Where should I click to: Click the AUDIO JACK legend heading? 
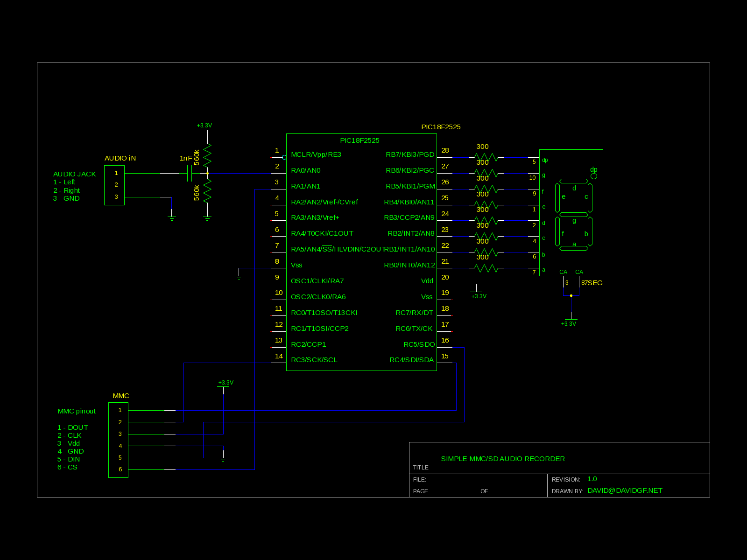click(x=74, y=174)
